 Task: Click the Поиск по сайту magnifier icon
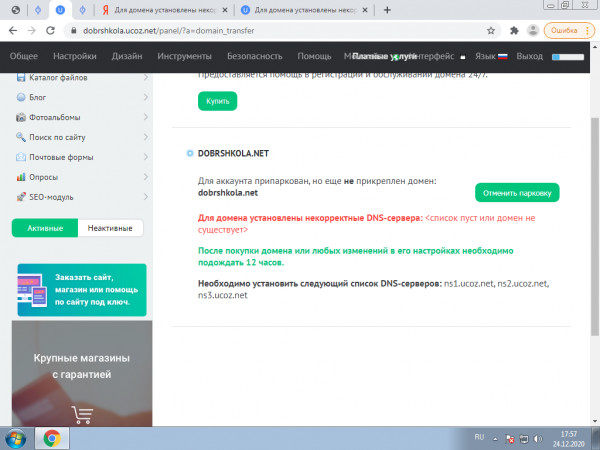(21, 137)
